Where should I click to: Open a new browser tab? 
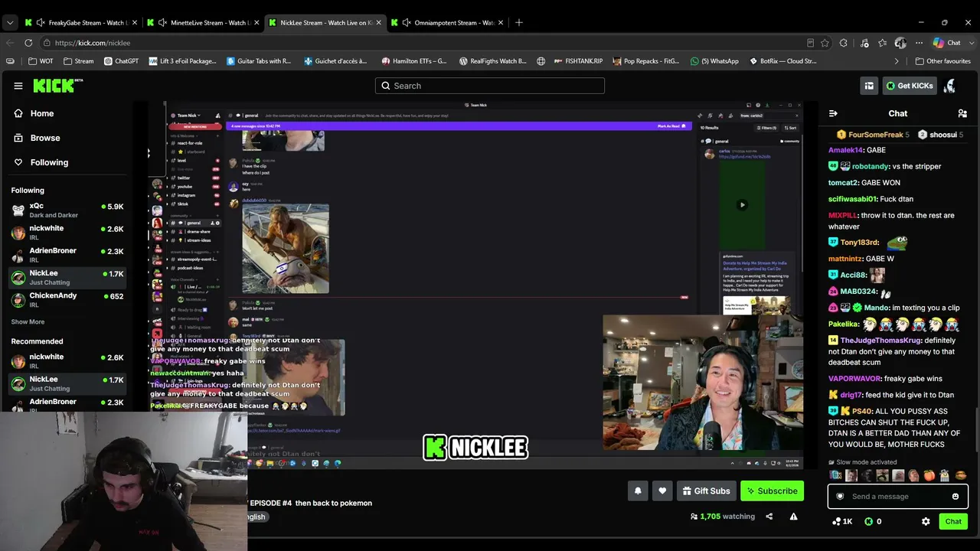[519, 23]
